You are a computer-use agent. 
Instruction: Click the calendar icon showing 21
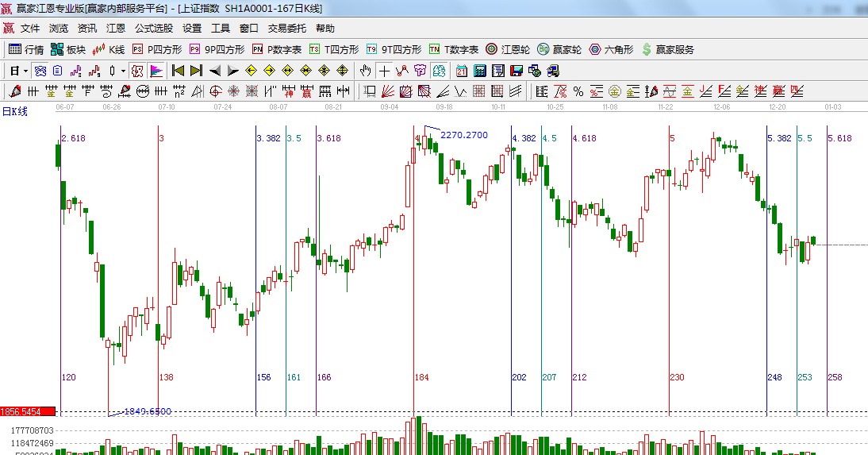461,71
